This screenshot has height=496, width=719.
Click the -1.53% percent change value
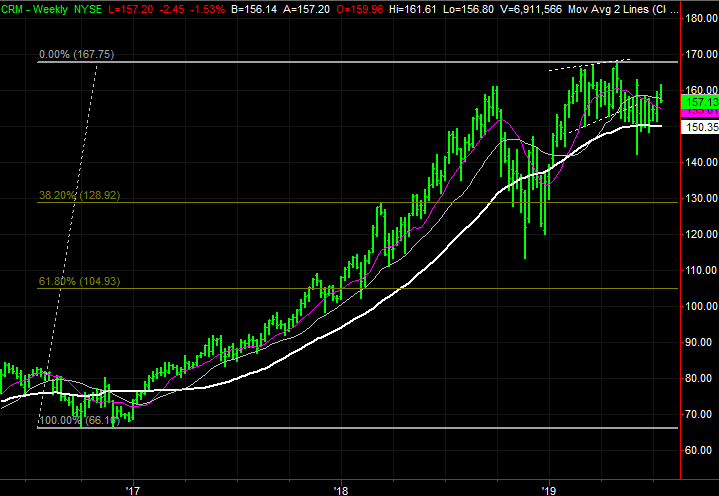(x=207, y=9)
